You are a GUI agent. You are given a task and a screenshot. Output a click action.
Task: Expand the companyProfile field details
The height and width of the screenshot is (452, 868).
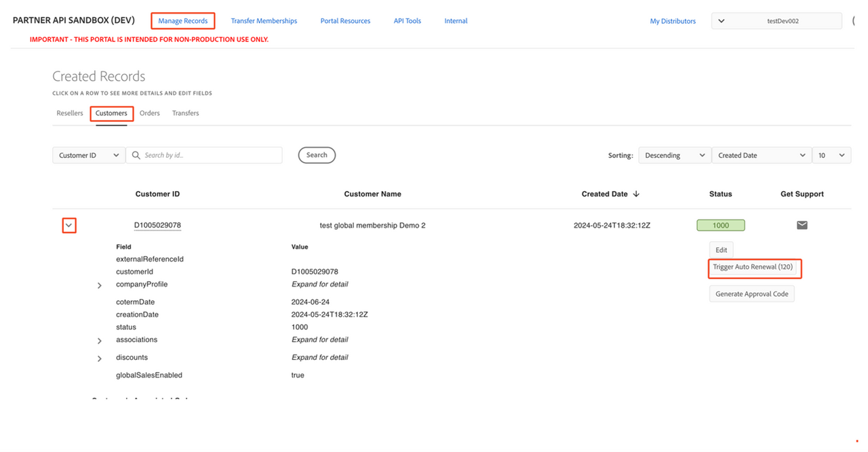pos(100,285)
